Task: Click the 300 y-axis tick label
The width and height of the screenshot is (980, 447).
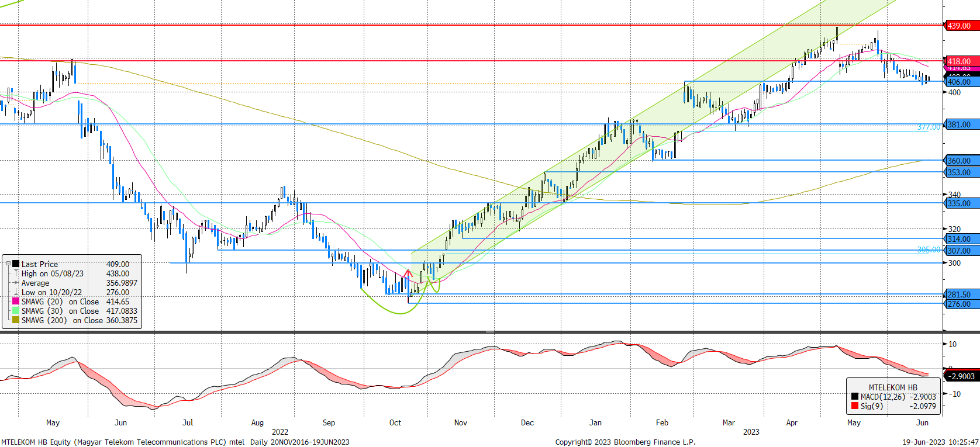Action: [x=954, y=263]
